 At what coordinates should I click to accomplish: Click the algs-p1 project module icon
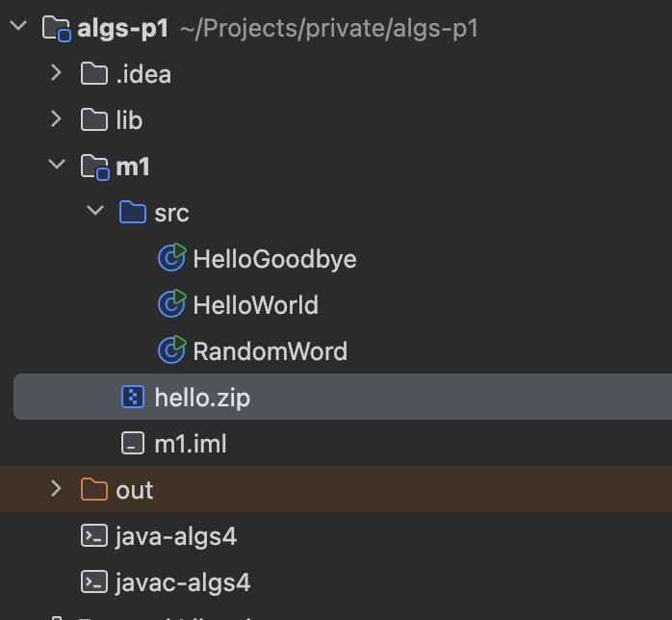click(57, 28)
